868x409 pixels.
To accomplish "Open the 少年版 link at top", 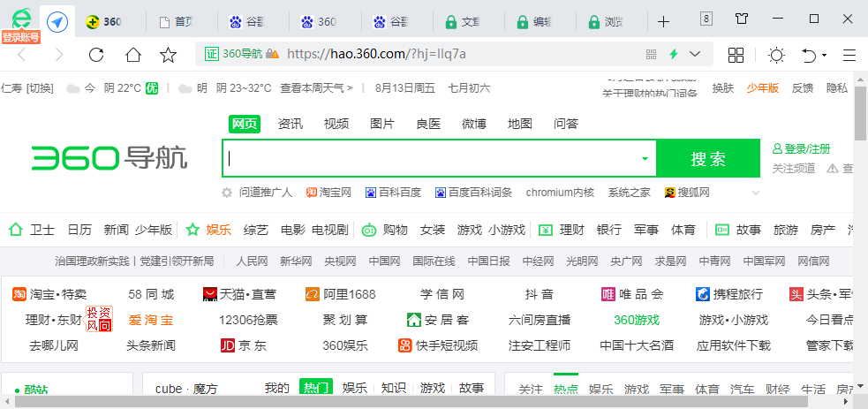I will 762,88.
